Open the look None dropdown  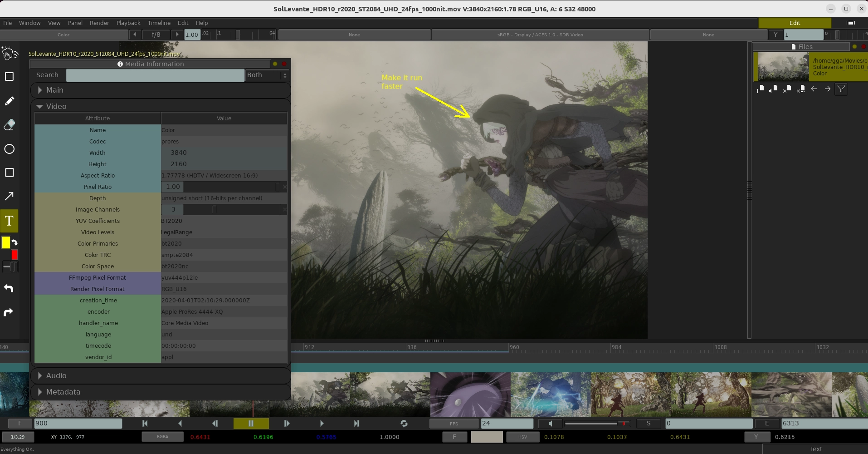[708, 35]
